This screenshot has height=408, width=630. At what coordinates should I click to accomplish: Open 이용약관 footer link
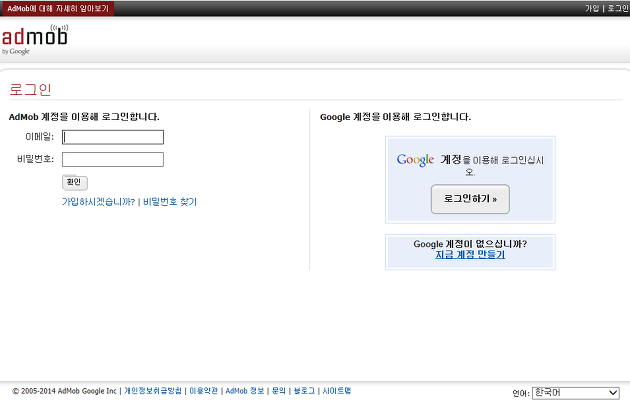click(x=204, y=391)
